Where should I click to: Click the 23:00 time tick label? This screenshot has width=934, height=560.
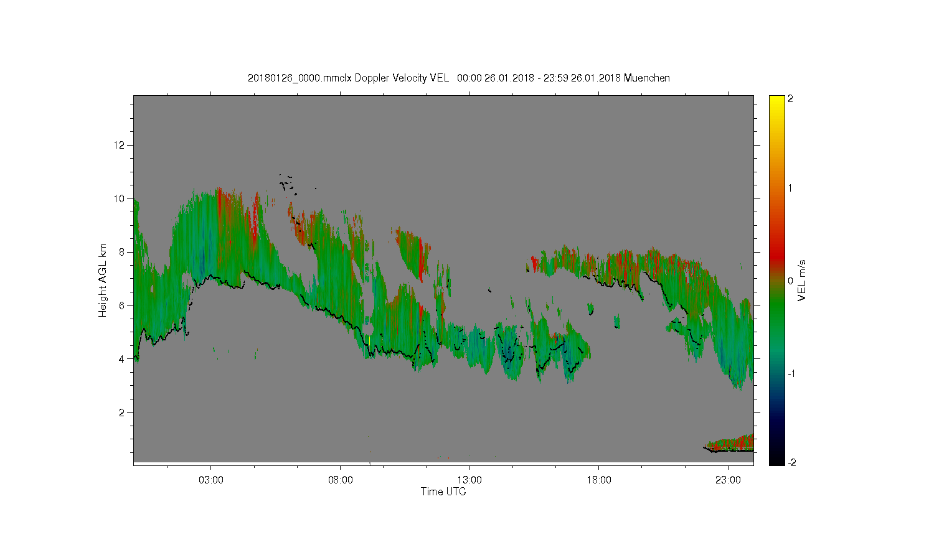tap(728, 480)
